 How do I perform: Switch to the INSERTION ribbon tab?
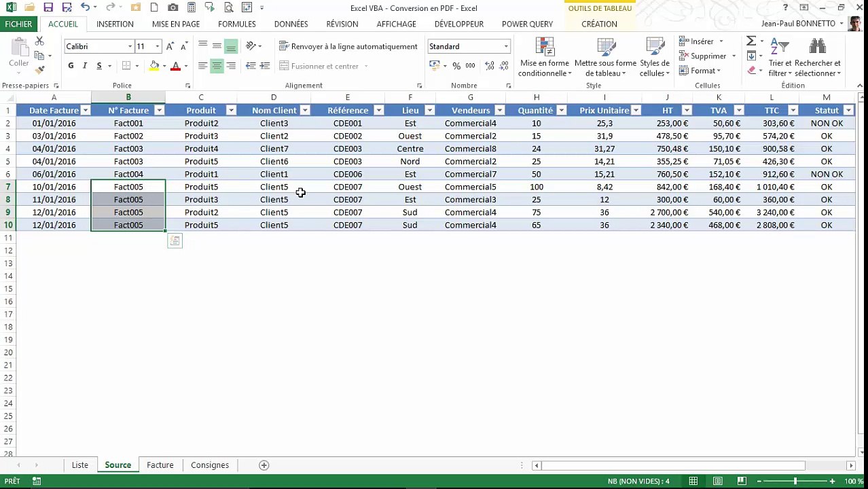115,24
